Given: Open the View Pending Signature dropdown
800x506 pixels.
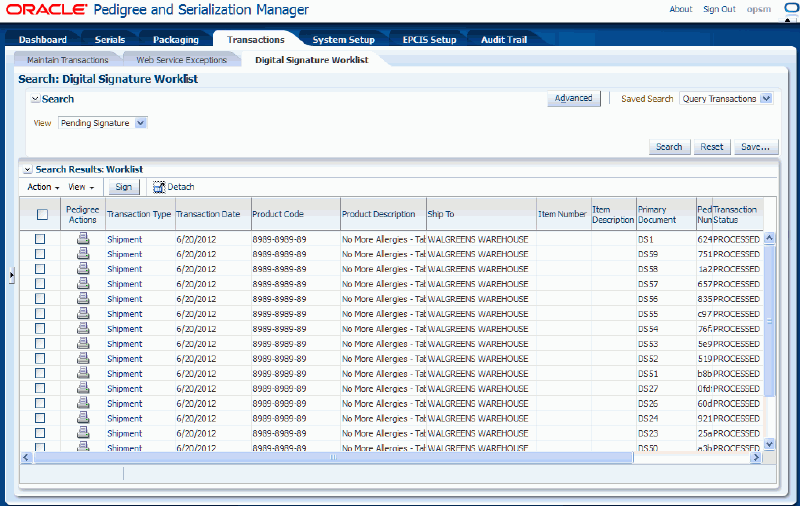Looking at the screenshot, I should (x=141, y=123).
